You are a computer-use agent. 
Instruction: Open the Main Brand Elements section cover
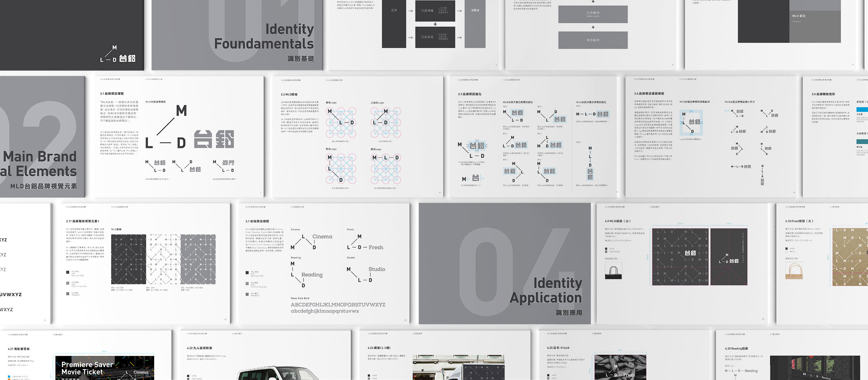pos(43,136)
